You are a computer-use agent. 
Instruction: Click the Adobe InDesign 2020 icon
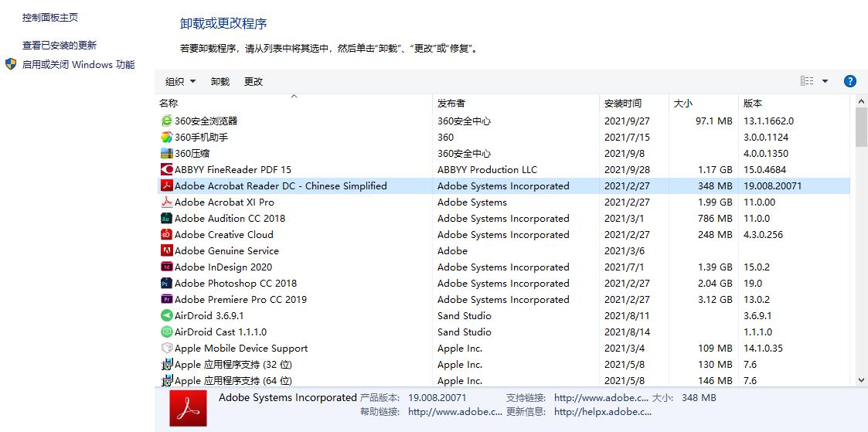[x=166, y=267]
